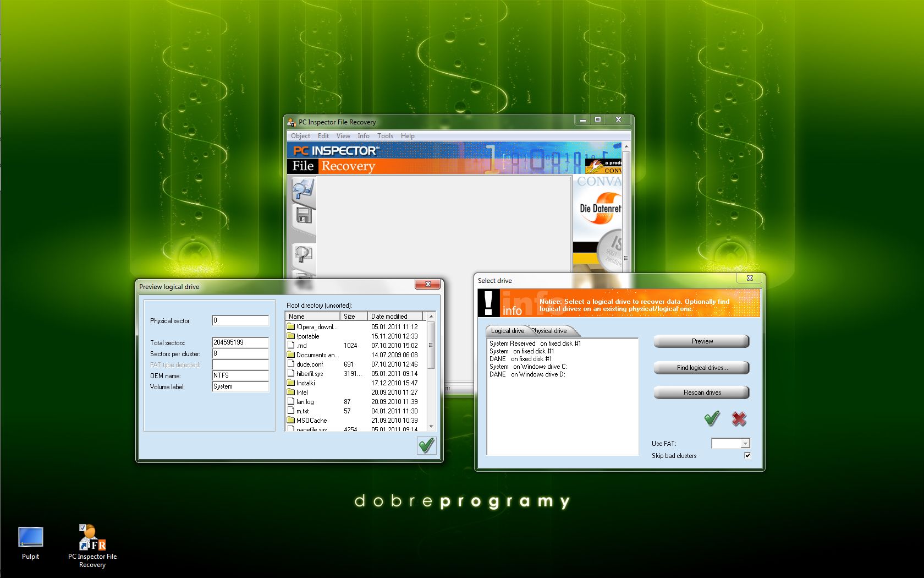This screenshot has width=924, height=578.
Task: Click size 57 of m.txt
Action: coord(347,411)
